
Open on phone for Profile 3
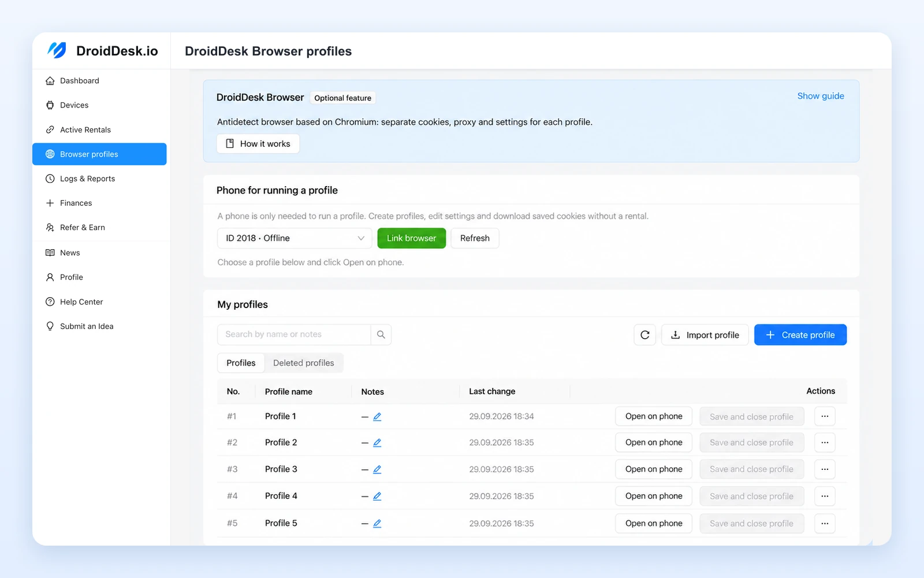pos(654,469)
